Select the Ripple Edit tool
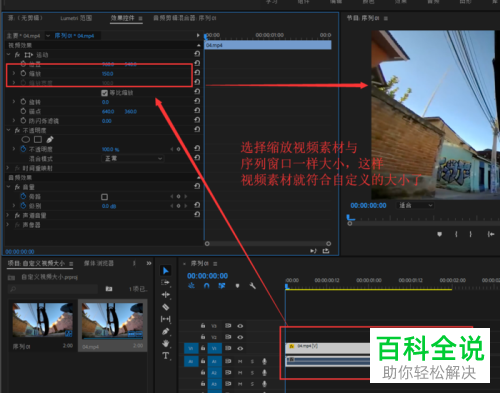Screen dimensions: 500x393 point(165,295)
